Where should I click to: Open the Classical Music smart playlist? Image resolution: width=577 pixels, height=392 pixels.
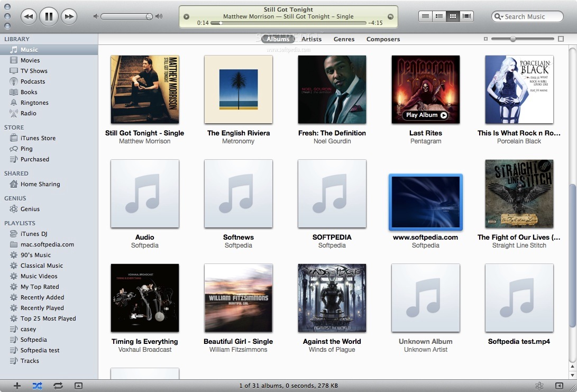(x=49, y=266)
